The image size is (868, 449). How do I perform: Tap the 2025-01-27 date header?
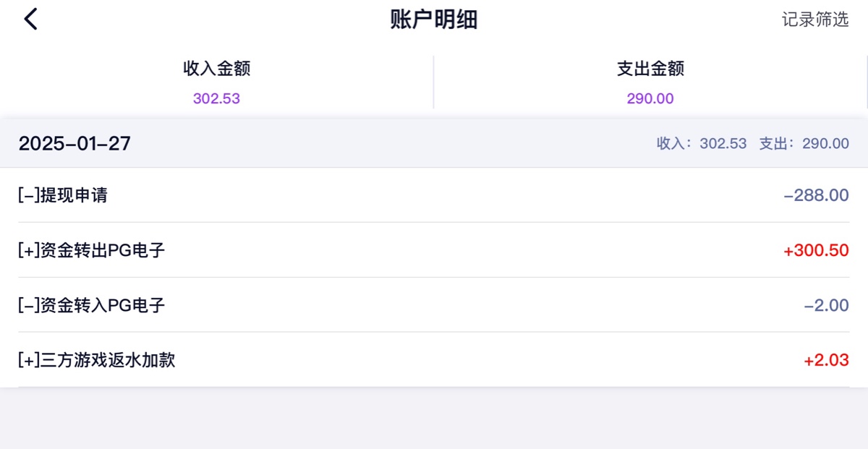pos(75,143)
